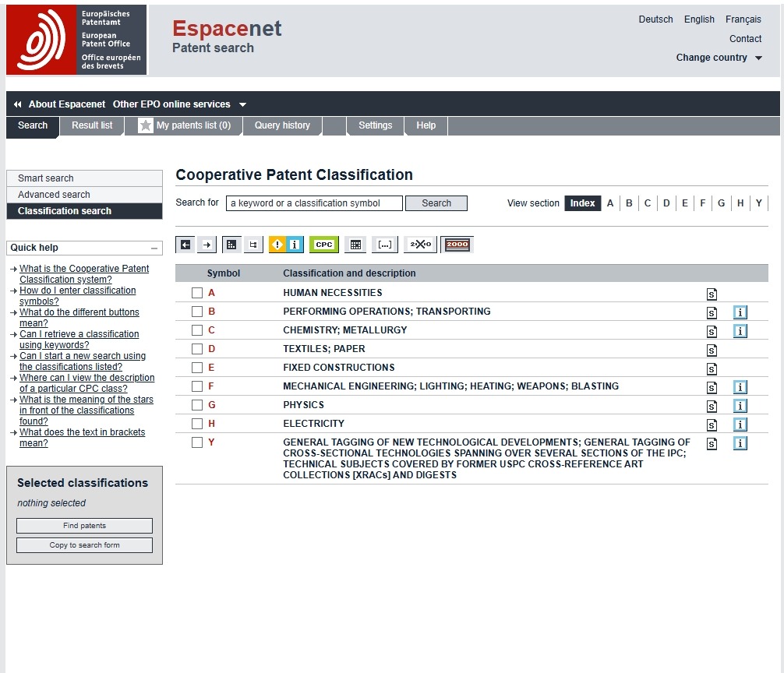The width and height of the screenshot is (784, 673).
Task: Click the EPO logo in the header
Action: (x=76, y=40)
